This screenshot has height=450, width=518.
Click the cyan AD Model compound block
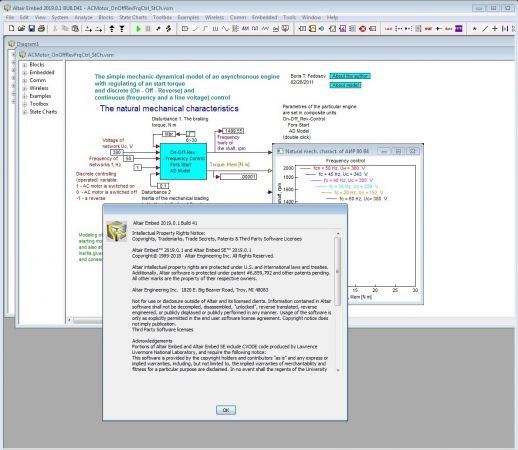point(183,162)
